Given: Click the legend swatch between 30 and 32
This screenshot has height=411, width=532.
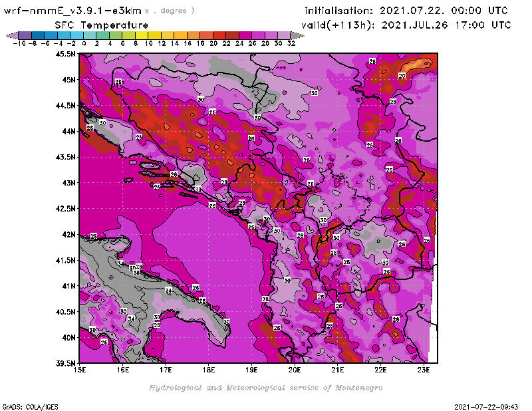Looking at the screenshot, I should (x=284, y=35).
